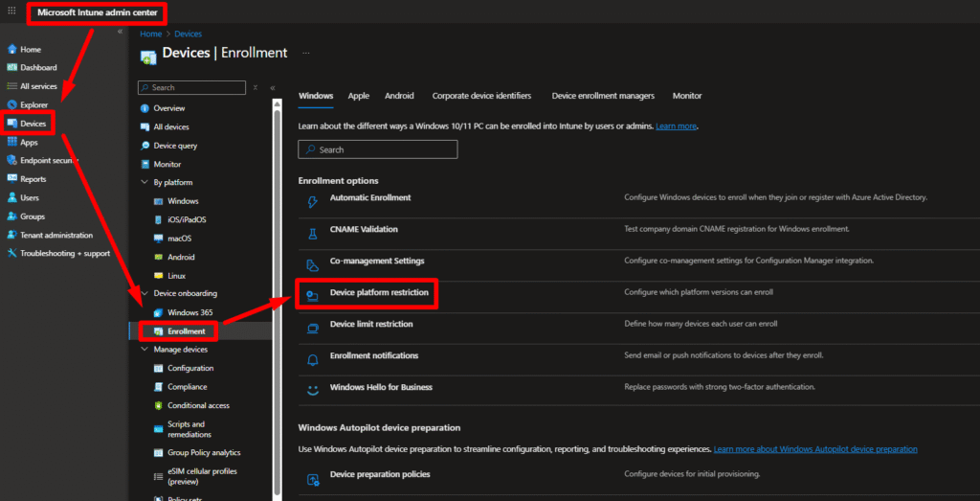This screenshot has height=501, width=980.
Task: Click the Users person icon
Action: pyautogui.click(x=11, y=197)
